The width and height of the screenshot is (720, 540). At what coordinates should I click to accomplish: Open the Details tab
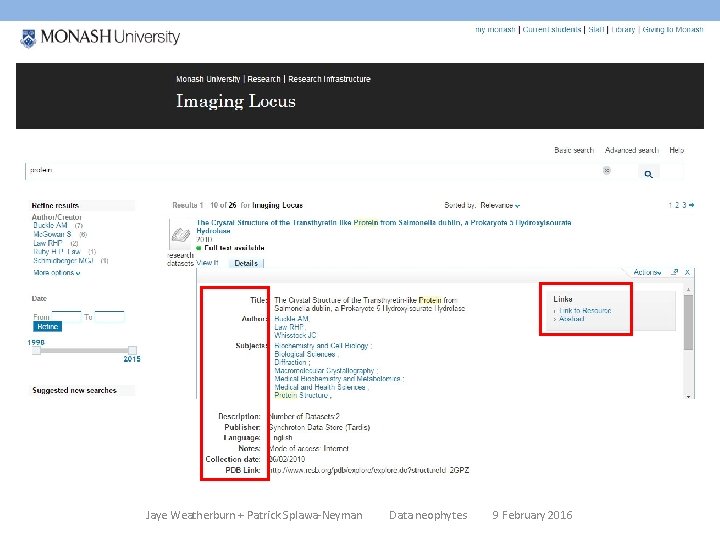(246, 263)
